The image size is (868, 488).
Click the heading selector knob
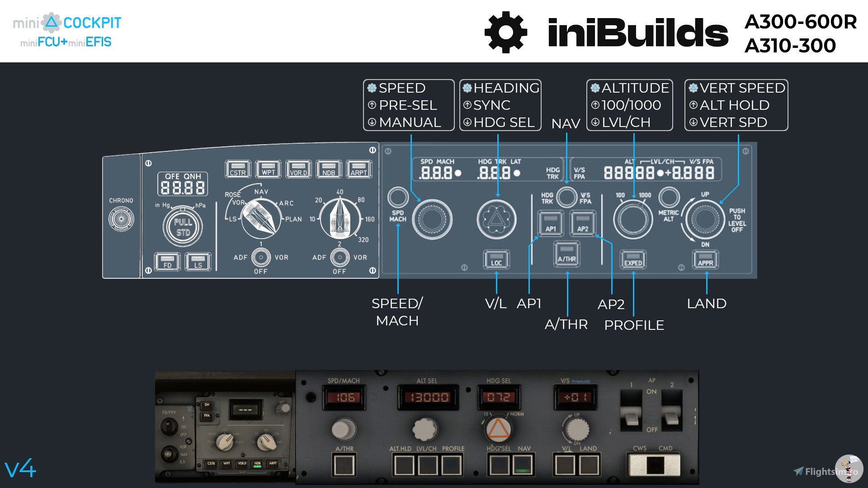coord(496,220)
